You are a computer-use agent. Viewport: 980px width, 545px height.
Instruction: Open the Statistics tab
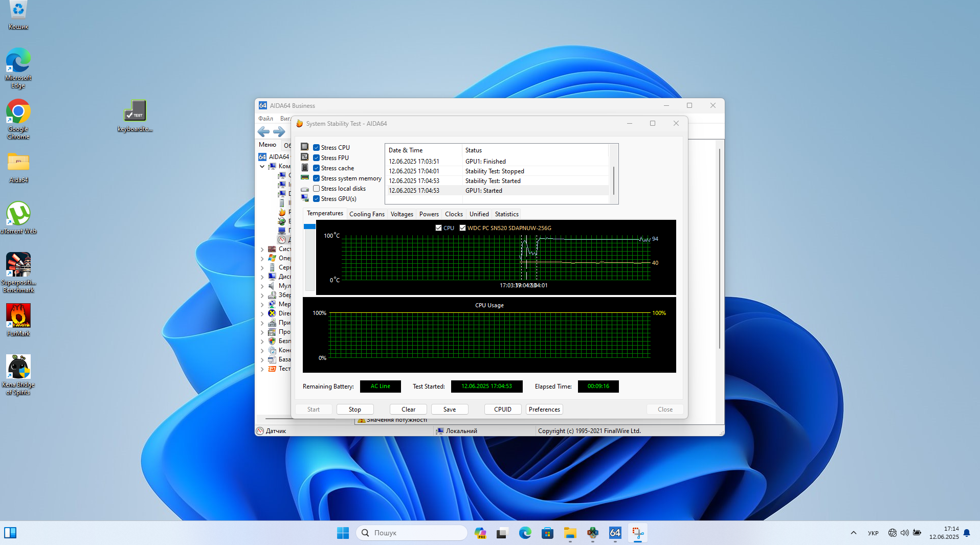[x=506, y=214]
